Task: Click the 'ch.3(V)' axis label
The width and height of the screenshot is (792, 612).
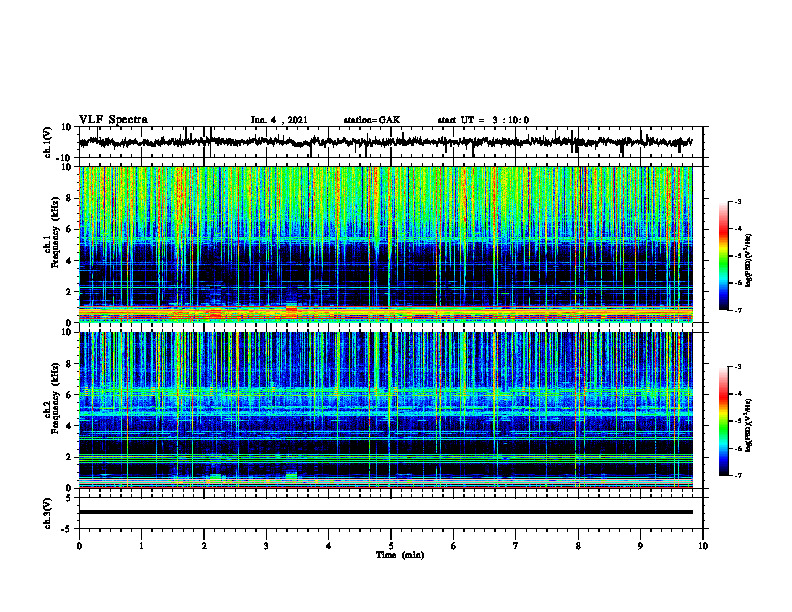Action: coord(48,514)
